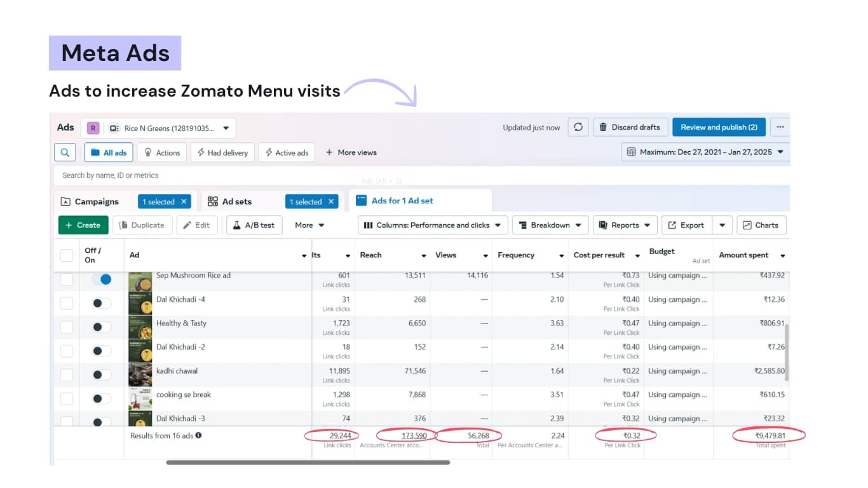Open the cooking se break ad thumbnail

pyautogui.click(x=140, y=398)
